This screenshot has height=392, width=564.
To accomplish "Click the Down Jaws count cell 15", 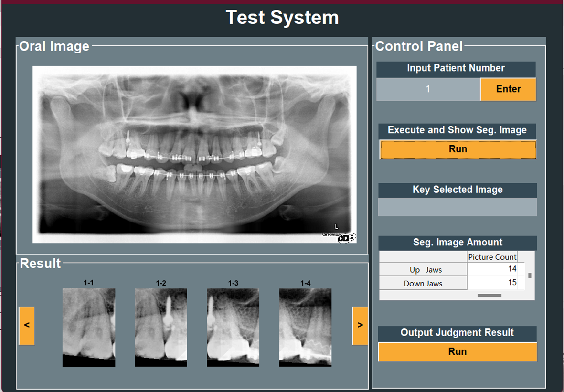I will [x=495, y=283].
